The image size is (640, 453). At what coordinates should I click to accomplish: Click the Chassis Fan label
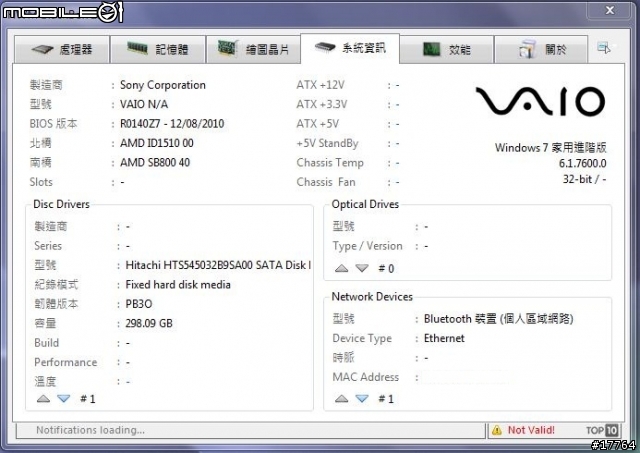[x=326, y=182]
